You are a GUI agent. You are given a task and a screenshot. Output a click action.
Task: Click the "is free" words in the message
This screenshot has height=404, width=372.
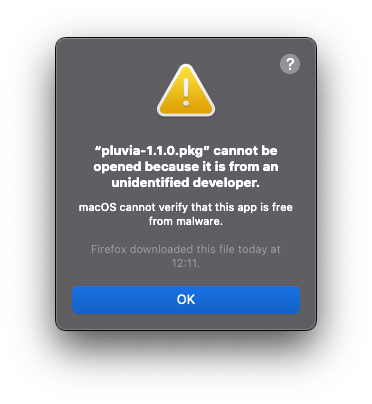click(276, 207)
